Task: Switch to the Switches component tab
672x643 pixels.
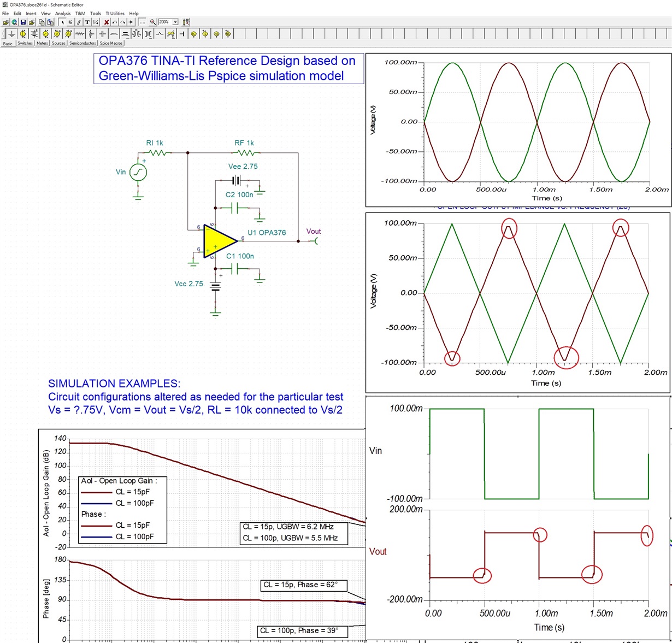Action: 25,43
